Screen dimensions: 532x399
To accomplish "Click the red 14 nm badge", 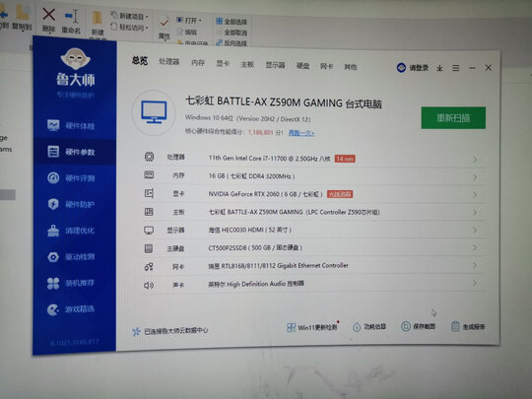I will 345,159.
